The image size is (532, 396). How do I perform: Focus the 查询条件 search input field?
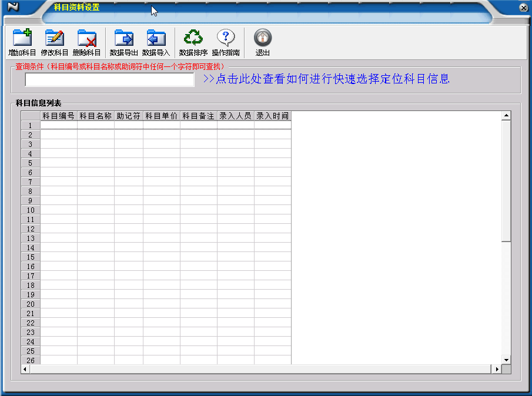109,80
